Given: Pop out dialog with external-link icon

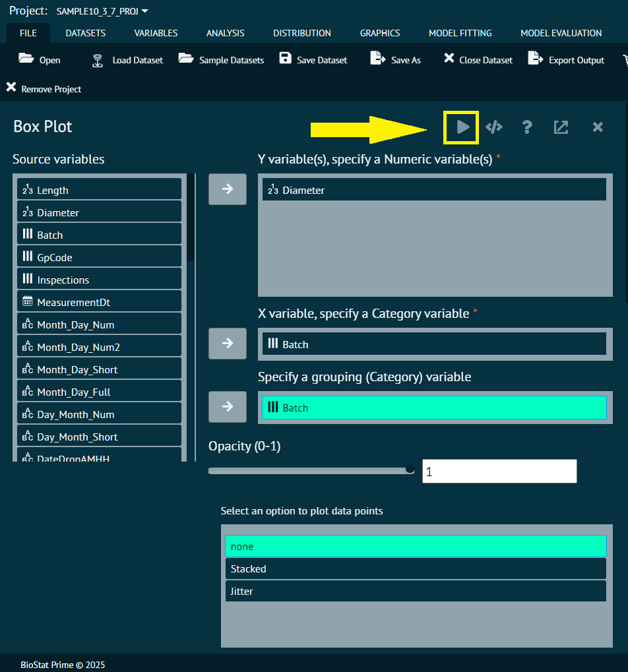Looking at the screenshot, I should [561, 127].
